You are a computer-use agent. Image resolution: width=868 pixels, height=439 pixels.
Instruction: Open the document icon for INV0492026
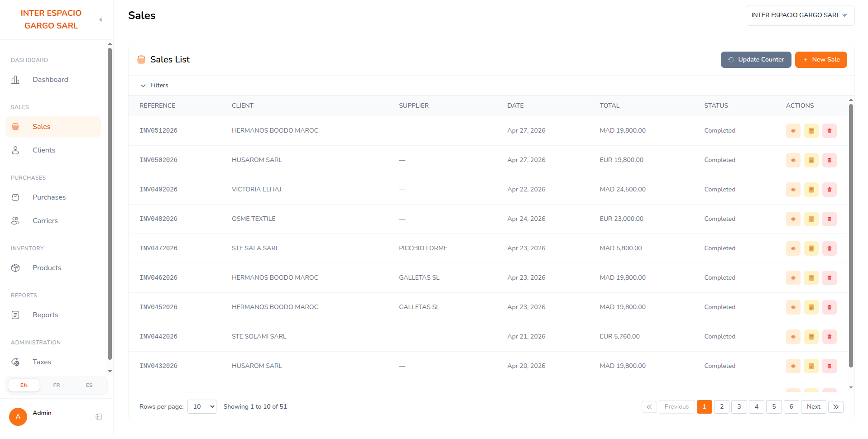coord(811,190)
